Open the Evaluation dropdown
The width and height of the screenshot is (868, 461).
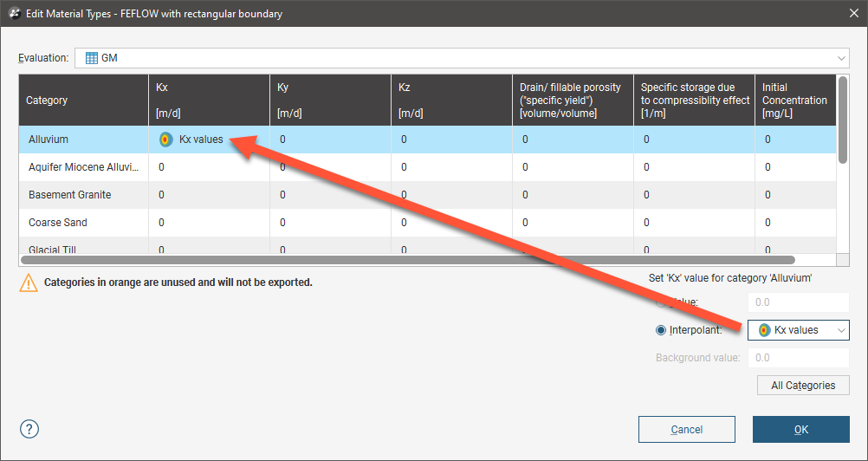coord(841,58)
